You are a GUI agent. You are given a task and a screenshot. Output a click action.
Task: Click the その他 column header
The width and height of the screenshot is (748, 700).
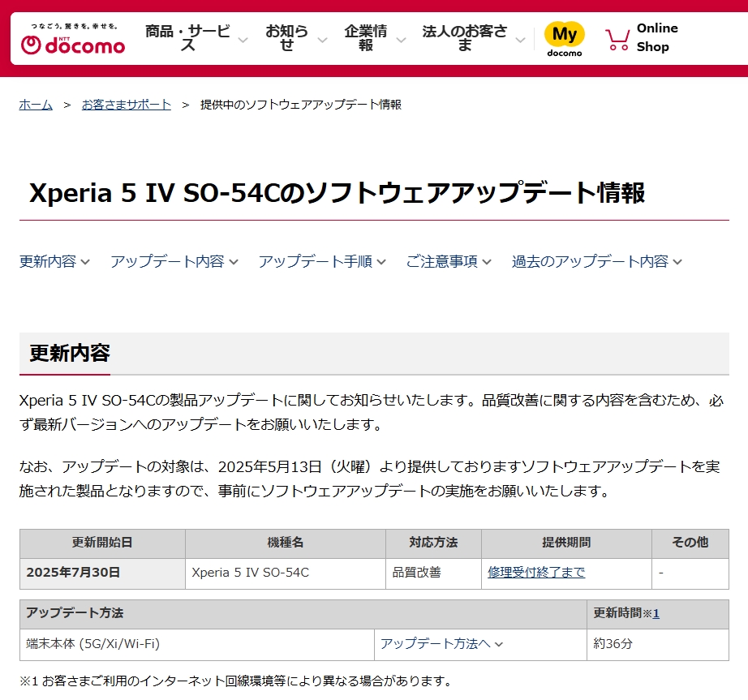[690, 543]
